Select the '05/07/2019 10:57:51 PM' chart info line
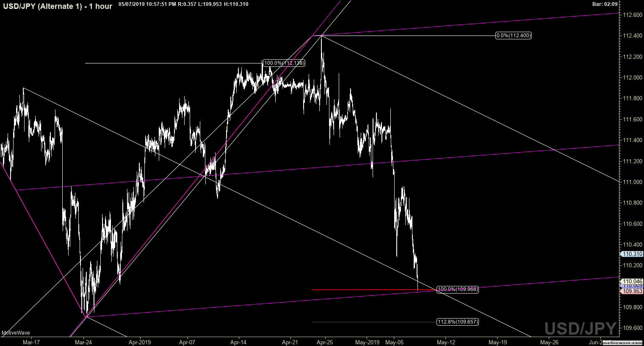The image size is (644, 346). pos(183,4)
